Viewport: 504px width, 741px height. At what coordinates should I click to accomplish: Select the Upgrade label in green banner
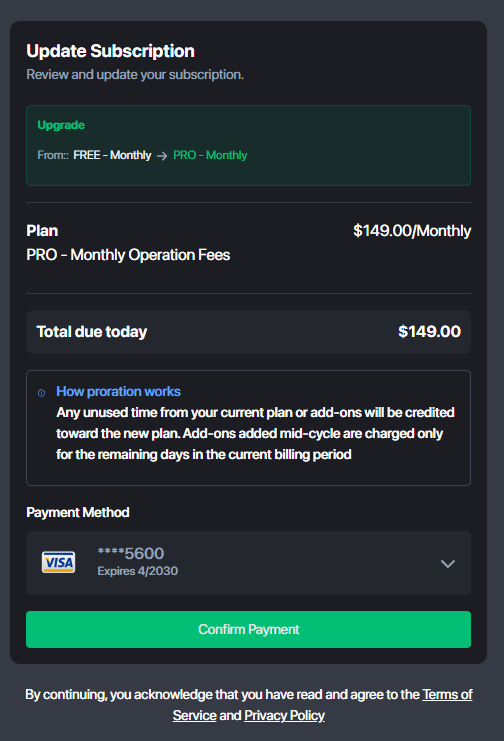[x=61, y=125]
